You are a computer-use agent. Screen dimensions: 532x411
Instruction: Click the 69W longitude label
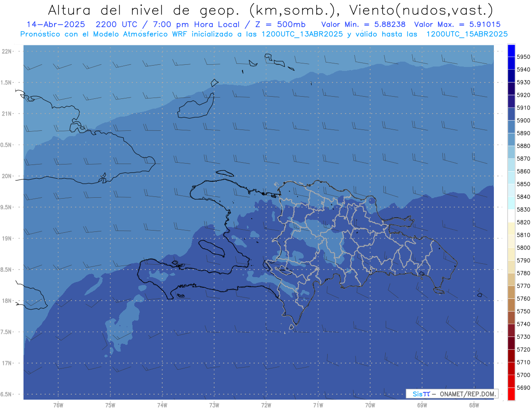422,405
